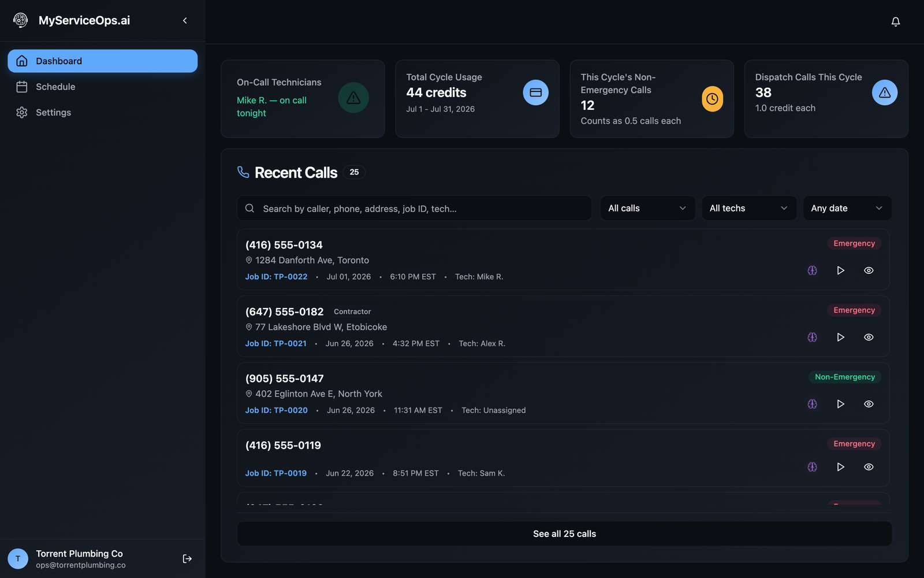
Task: Open the Settings page
Action: [102, 112]
